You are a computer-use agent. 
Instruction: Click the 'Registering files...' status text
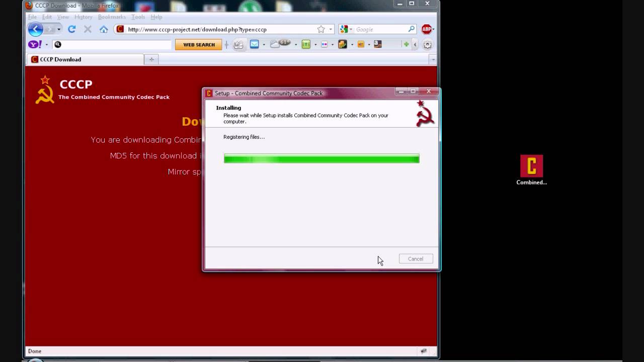[x=244, y=137]
